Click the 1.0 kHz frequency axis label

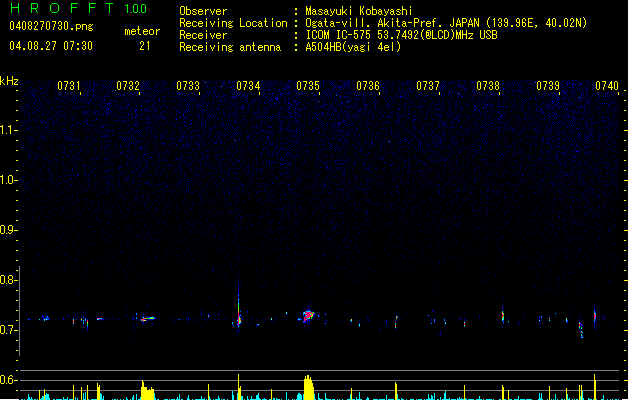pos(8,180)
